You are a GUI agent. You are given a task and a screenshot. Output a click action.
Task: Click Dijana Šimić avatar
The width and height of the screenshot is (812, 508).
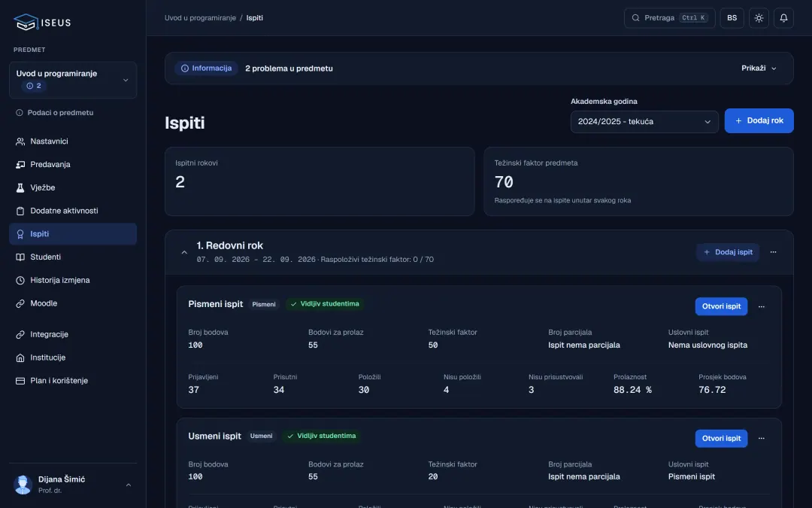[x=23, y=485]
